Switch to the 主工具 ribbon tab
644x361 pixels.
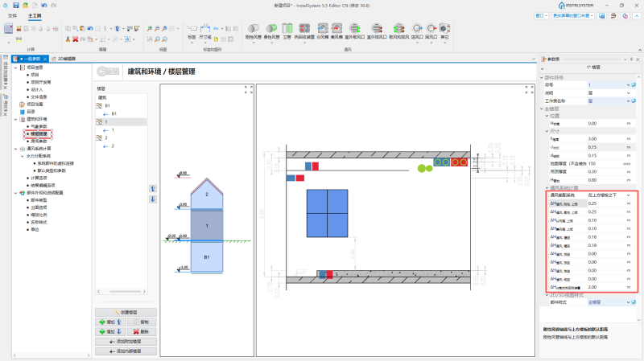click(x=35, y=15)
